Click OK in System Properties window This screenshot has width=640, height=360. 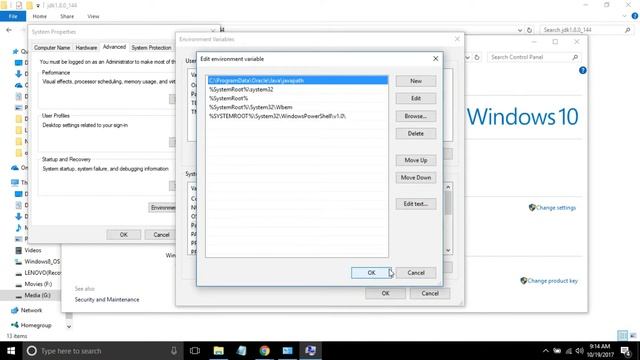[124, 235]
